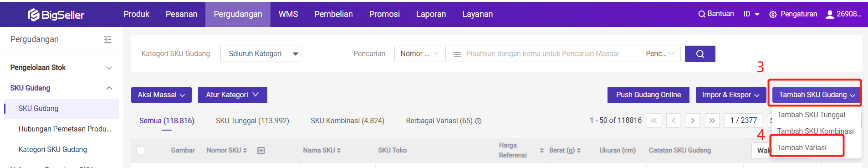
Task: Click the plus icon beside Nomor SKU
Action: point(261,150)
